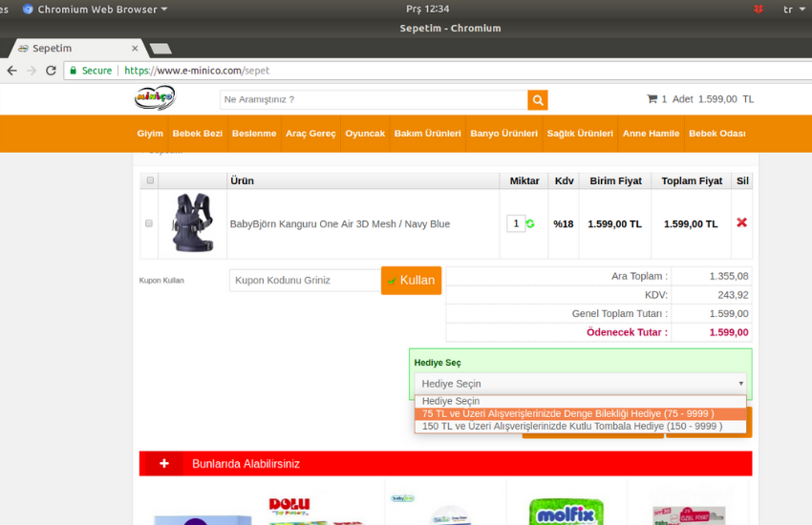Click the Minico logo
The width and height of the screenshot is (812, 525).
coord(155,98)
